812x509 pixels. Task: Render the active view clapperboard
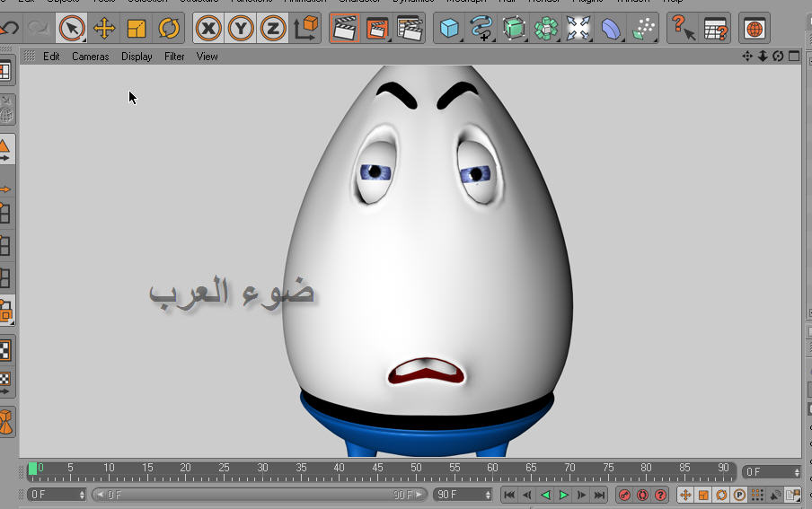point(345,28)
